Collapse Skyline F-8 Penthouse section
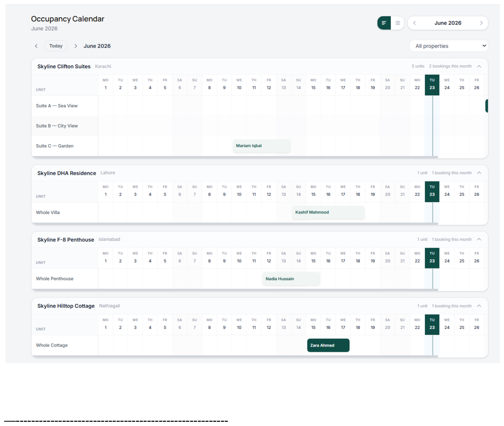The width and height of the screenshot is (504, 426). coord(479,239)
